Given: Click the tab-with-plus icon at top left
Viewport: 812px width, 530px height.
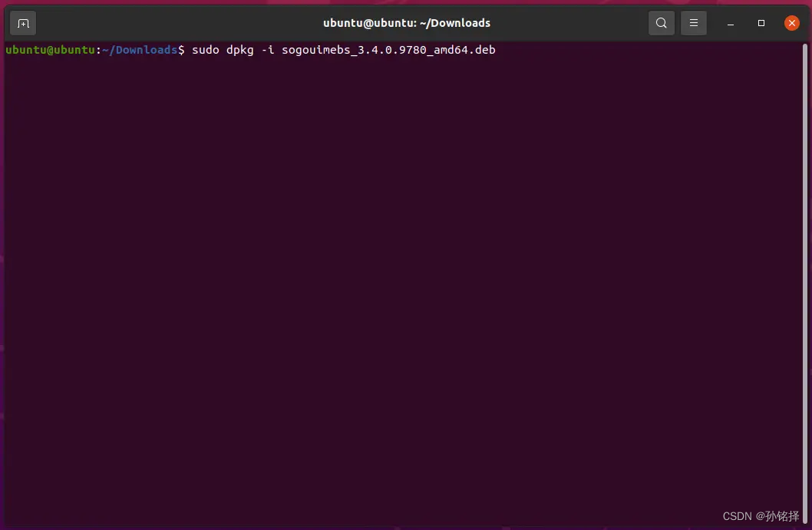Looking at the screenshot, I should [x=22, y=22].
